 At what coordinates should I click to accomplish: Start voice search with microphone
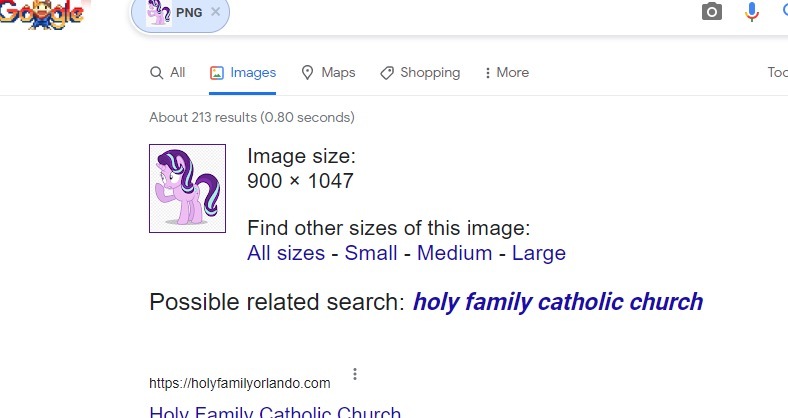click(752, 12)
